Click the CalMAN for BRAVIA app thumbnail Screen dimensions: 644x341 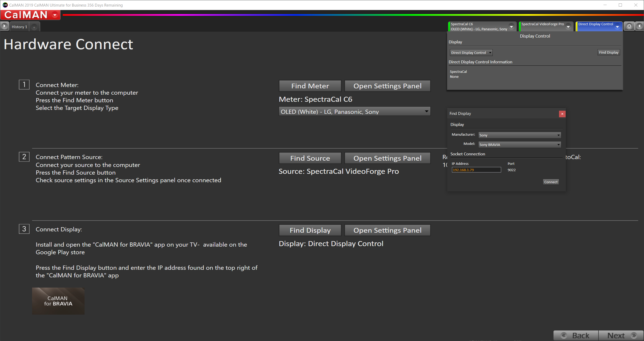click(58, 301)
